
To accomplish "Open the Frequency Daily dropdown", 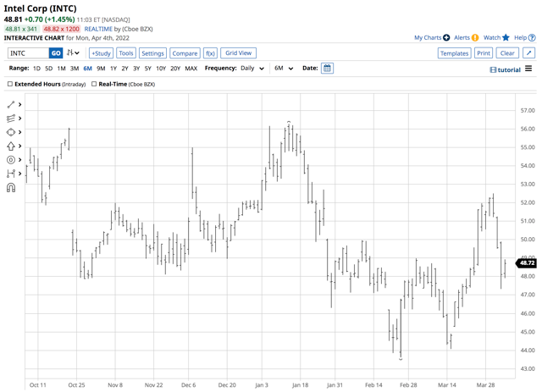I will click(x=252, y=69).
